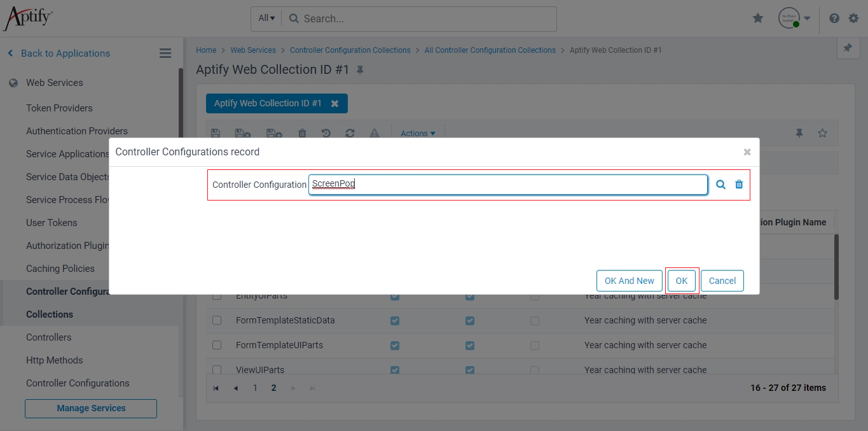The height and width of the screenshot is (431, 868).
Task: Go to previous page of grid
Action: (235, 388)
